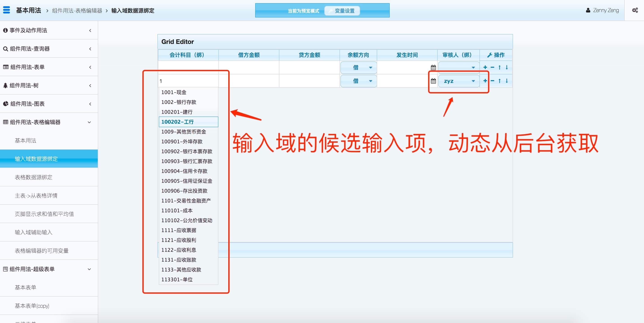644x323 pixels.
Task: Click add row plus in first row
Action: (485, 67)
